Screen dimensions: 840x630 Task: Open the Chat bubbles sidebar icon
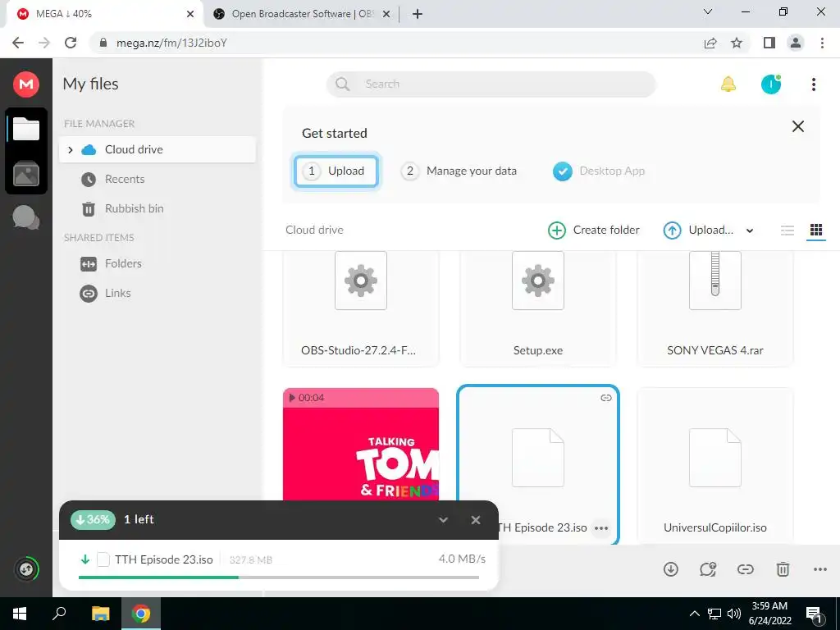coord(25,217)
